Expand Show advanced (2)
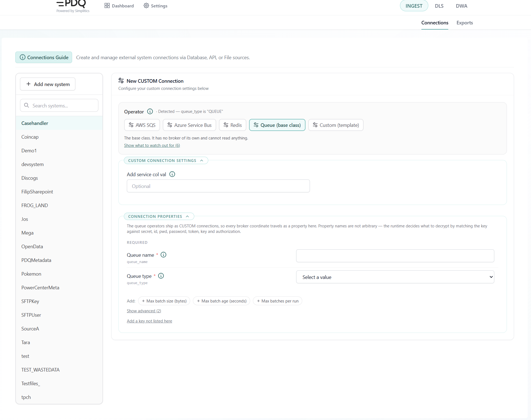The height and width of the screenshot is (420, 531). click(x=144, y=311)
